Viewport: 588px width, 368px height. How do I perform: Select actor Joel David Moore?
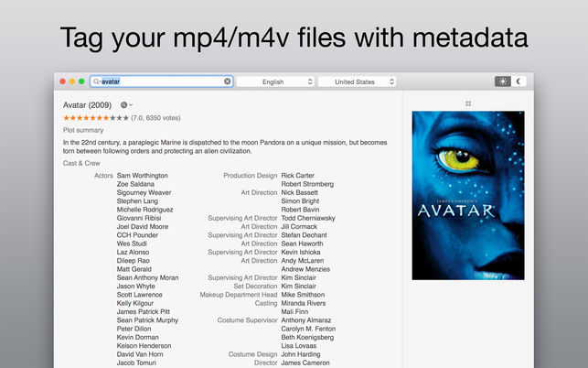tap(143, 226)
